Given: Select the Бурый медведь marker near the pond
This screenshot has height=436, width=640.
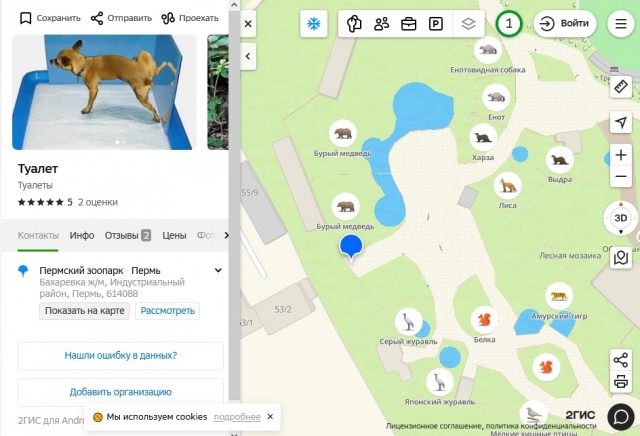Looking at the screenshot, I should click(x=343, y=133).
